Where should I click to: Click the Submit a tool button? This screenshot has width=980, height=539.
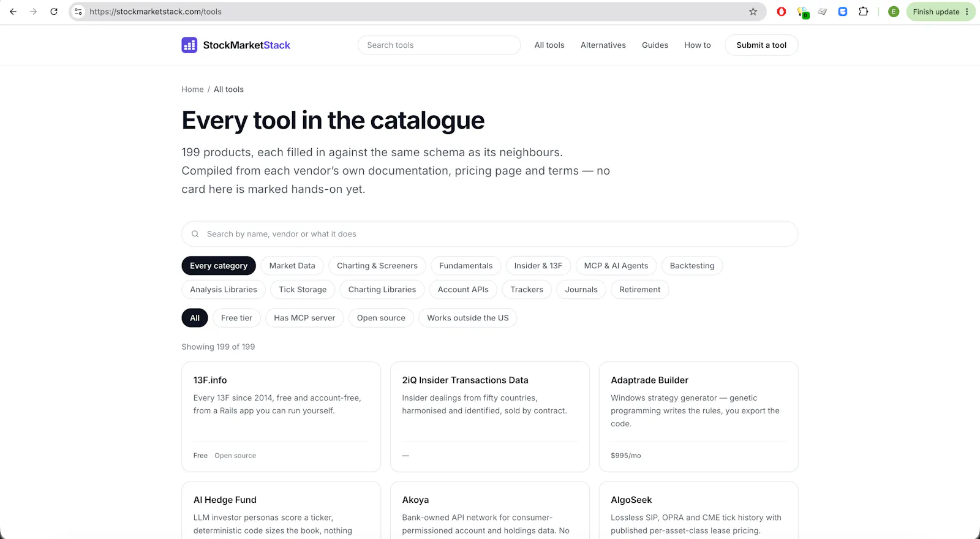click(x=761, y=45)
